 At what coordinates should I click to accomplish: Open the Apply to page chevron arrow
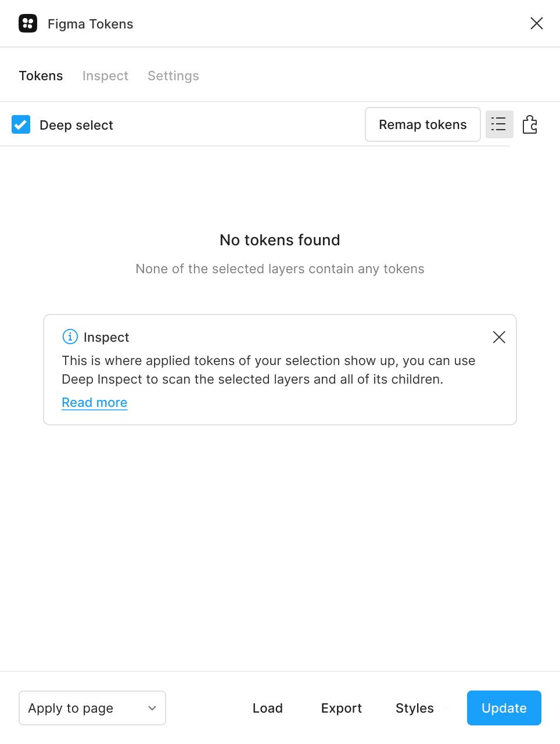[x=152, y=708]
